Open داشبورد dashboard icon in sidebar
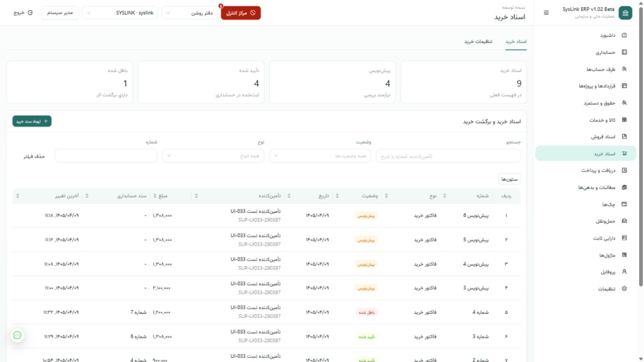This screenshot has width=644, height=362. click(624, 35)
